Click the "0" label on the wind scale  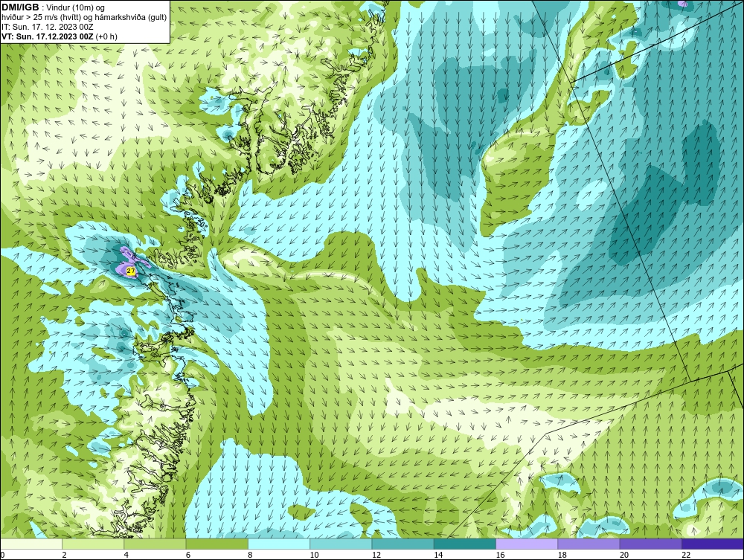click(2, 556)
